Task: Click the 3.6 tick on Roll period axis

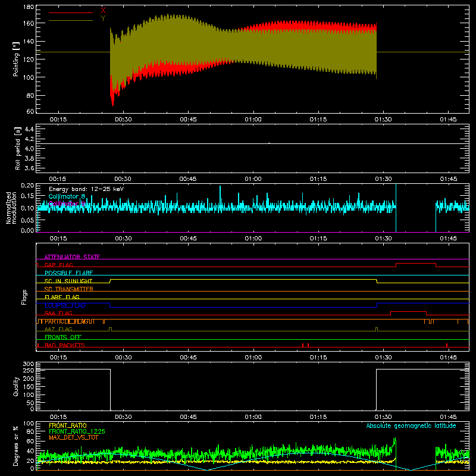Action: (29, 168)
